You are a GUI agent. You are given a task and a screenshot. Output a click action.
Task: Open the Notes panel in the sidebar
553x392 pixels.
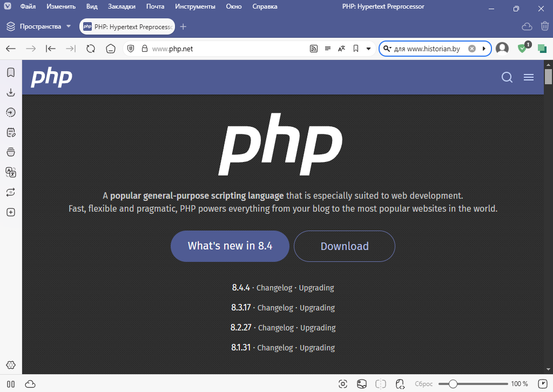11,132
